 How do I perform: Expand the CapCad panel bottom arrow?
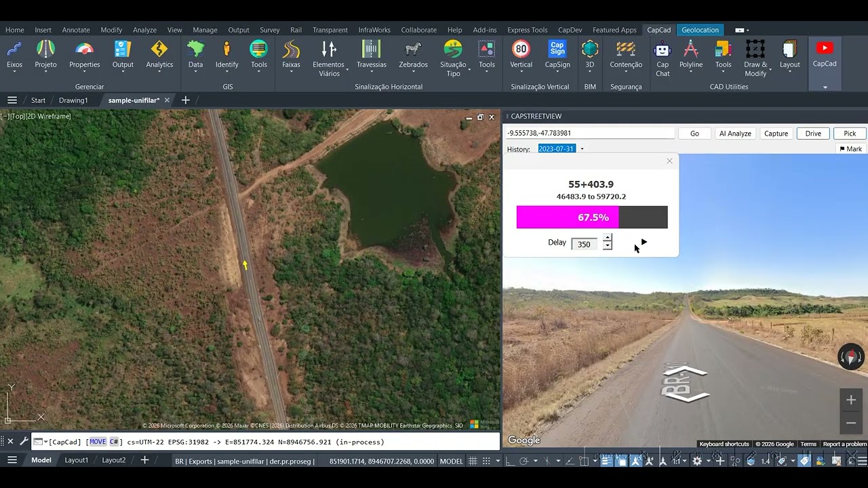click(x=825, y=87)
